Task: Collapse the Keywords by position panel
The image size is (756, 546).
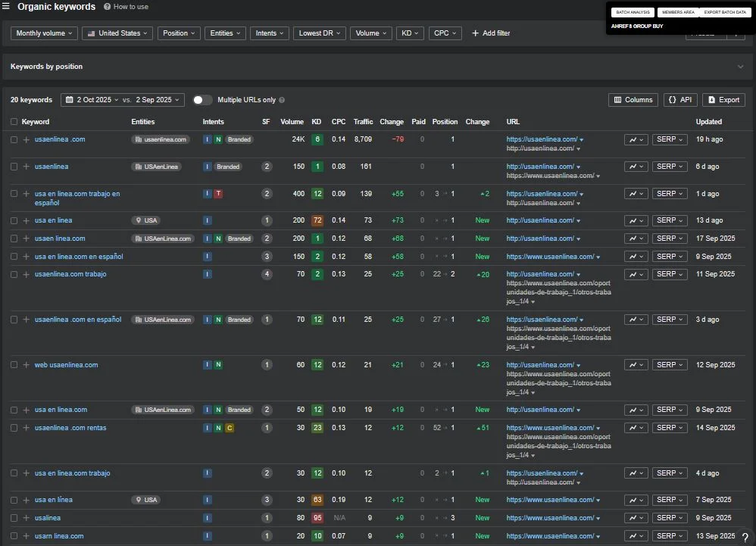Action: click(740, 67)
